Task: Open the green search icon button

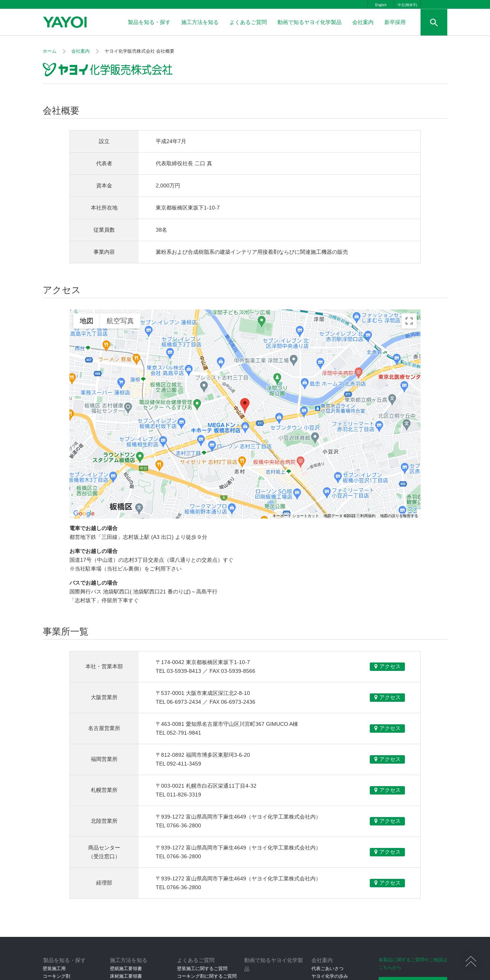Action: click(x=434, y=22)
